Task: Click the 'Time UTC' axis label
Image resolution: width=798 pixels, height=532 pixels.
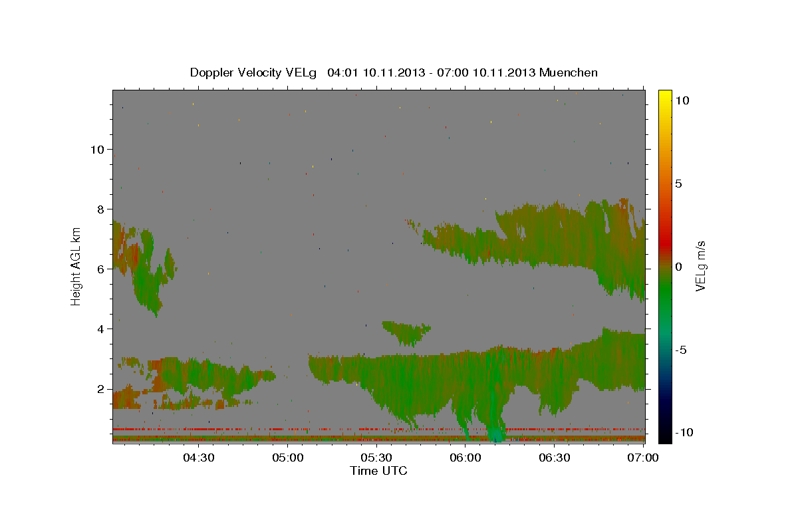Action: tap(378, 471)
